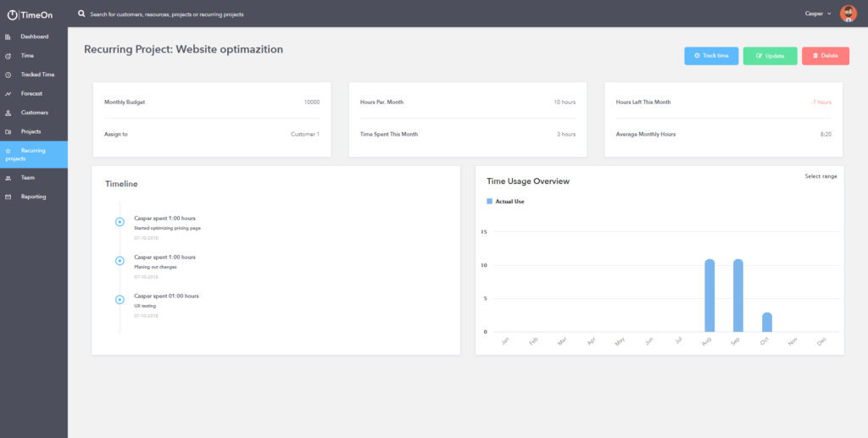Image resolution: width=868 pixels, height=438 pixels.
Task: Open the Dashboard menu item
Action: (34, 36)
